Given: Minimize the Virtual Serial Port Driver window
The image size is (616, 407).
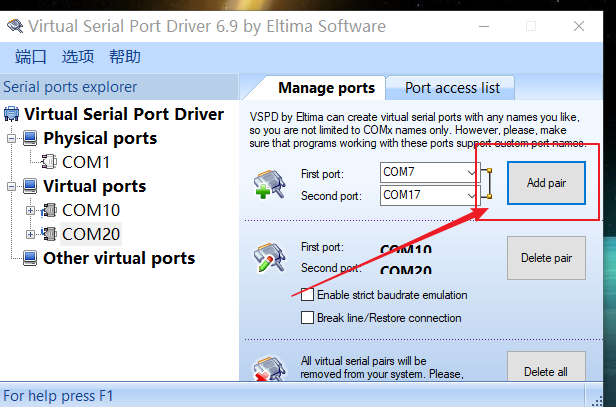Looking at the screenshot, I should 484,26.
